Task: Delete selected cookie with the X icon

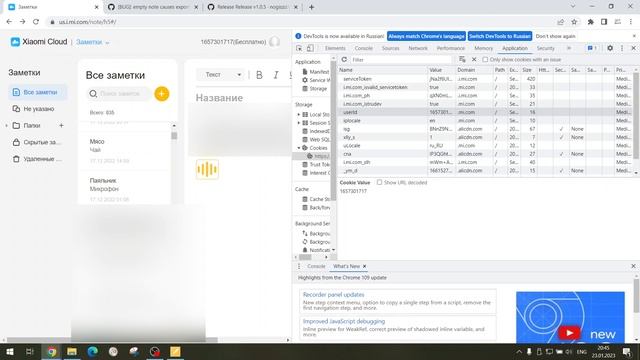Action: 474,60
